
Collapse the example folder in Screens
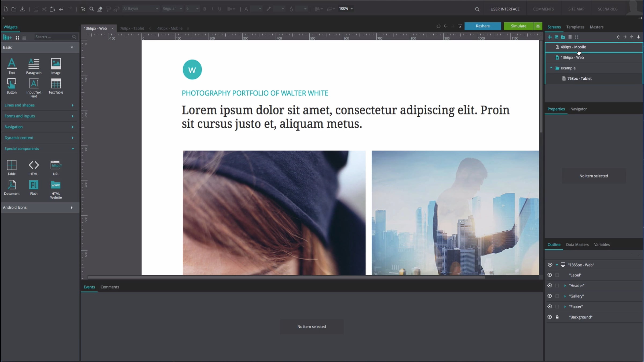coord(551,68)
